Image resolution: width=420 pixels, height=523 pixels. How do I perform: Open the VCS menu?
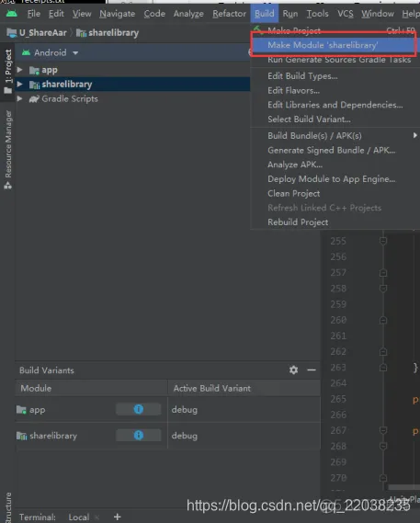click(x=346, y=14)
